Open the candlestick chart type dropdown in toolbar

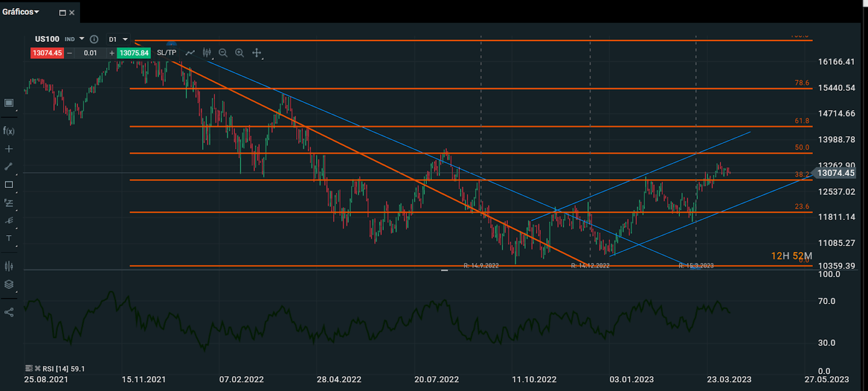point(207,53)
